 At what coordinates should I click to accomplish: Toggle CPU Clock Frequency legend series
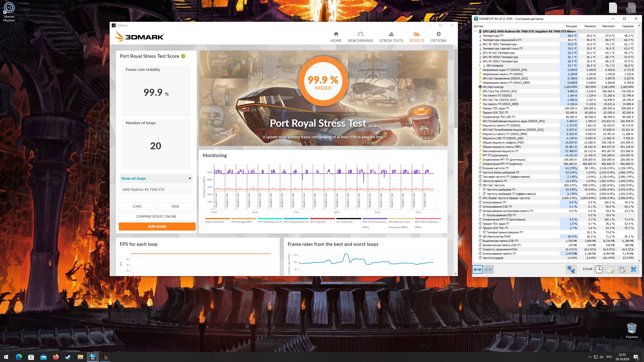374,222
